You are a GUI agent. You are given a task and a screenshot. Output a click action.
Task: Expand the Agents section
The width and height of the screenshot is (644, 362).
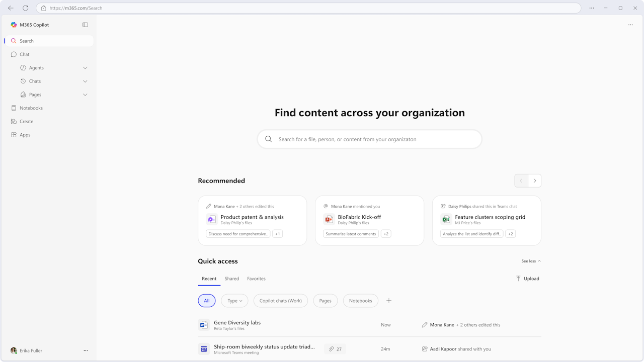point(85,67)
